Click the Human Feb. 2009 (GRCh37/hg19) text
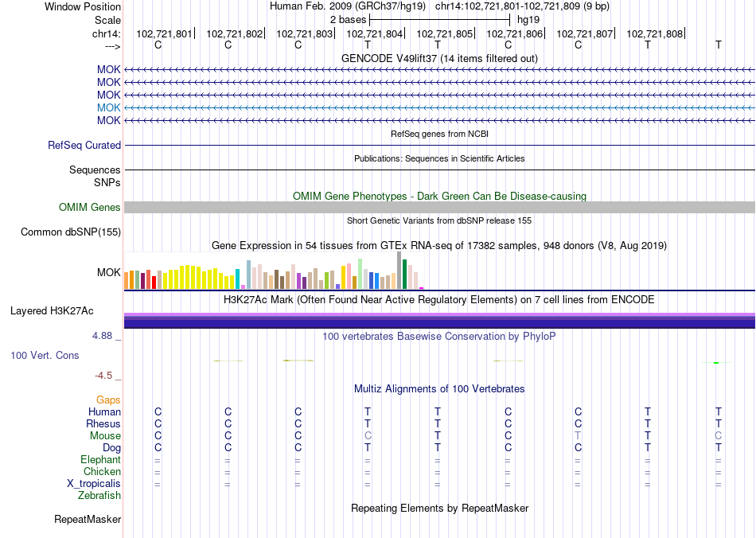The height and width of the screenshot is (538, 756). click(x=348, y=6)
